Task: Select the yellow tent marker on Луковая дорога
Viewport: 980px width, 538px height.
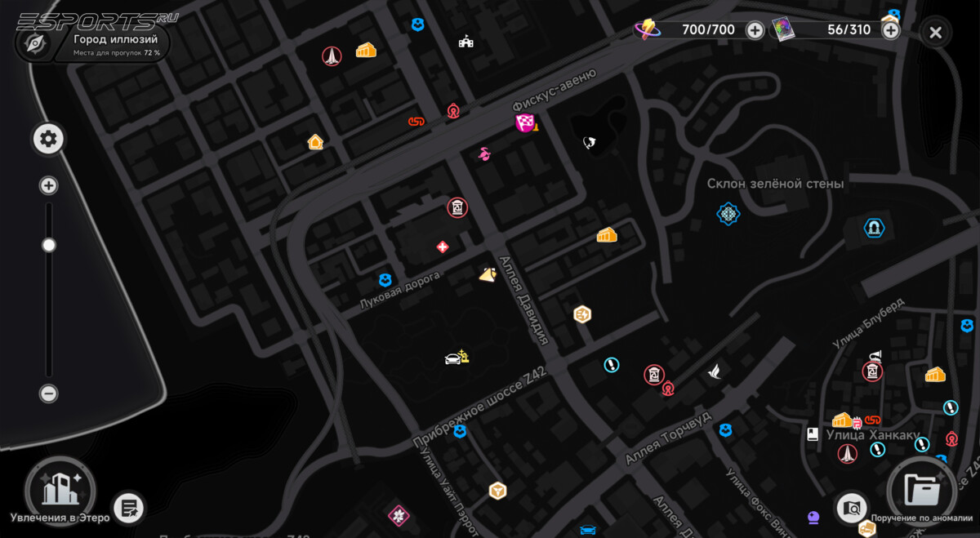Action: [488, 274]
